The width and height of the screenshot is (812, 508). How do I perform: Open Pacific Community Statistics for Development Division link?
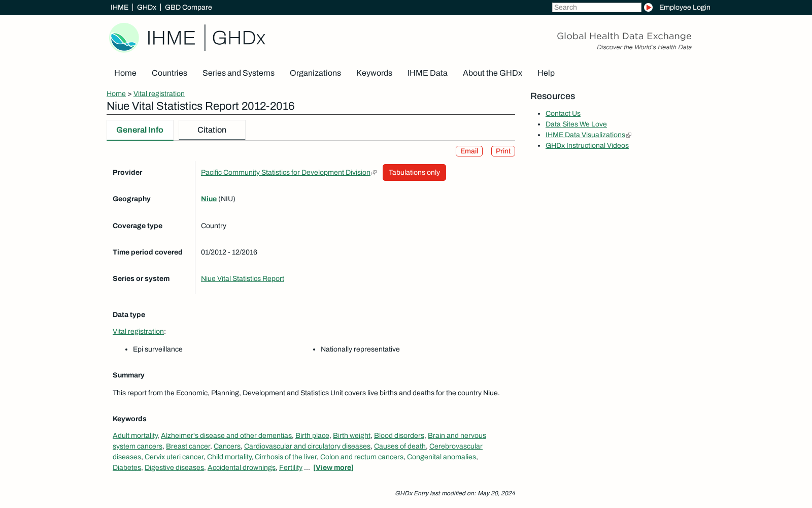[x=286, y=172]
